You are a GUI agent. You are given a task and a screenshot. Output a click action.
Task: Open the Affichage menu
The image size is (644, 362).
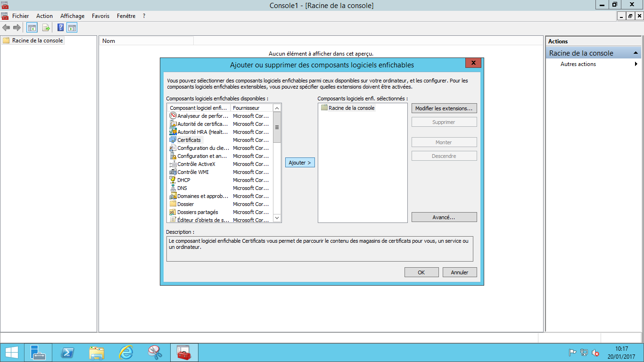click(72, 16)
